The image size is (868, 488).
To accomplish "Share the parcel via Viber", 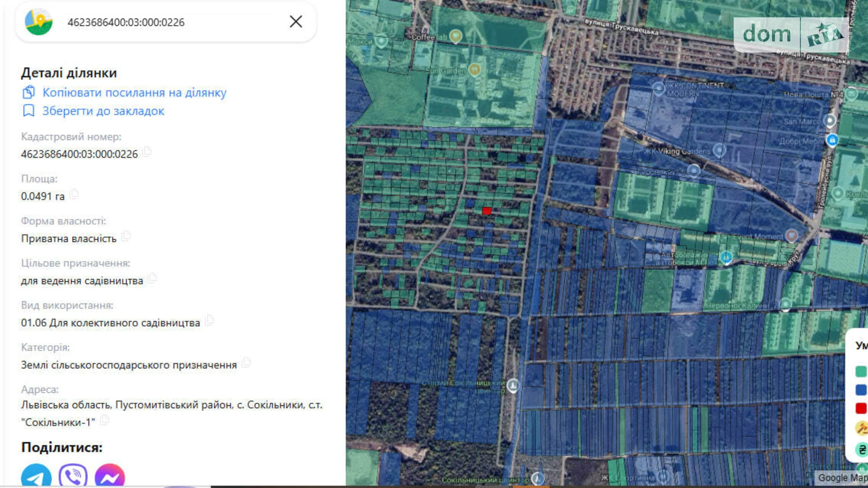I will [x=73, y=476].
